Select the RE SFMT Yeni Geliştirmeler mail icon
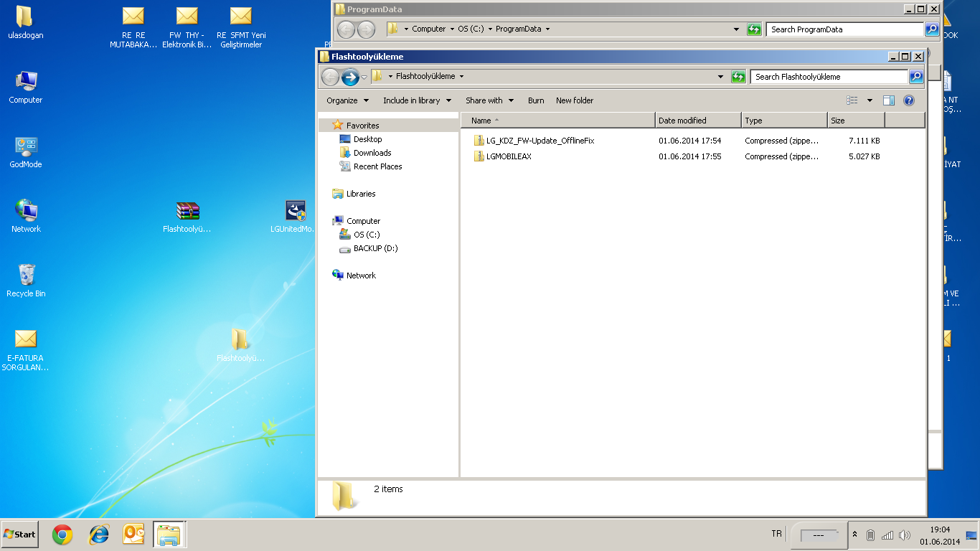 [241, 27]
